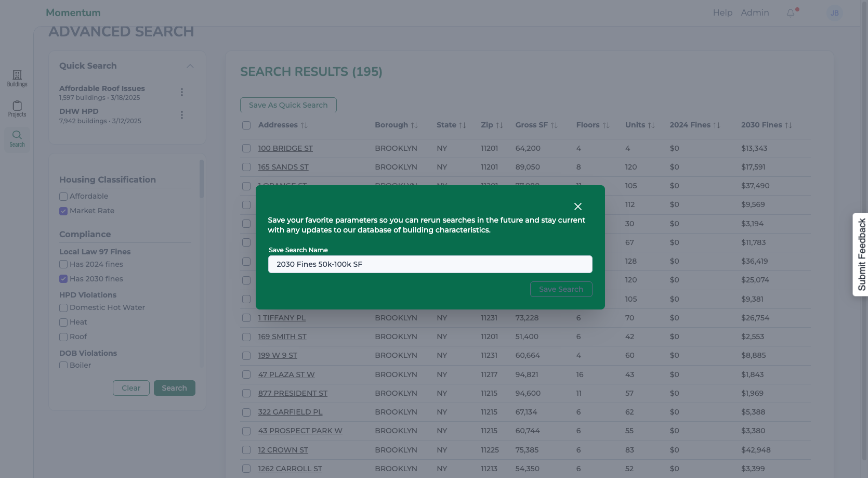
Task: Sort by Floors column arrows
Action: pos(606,125)
